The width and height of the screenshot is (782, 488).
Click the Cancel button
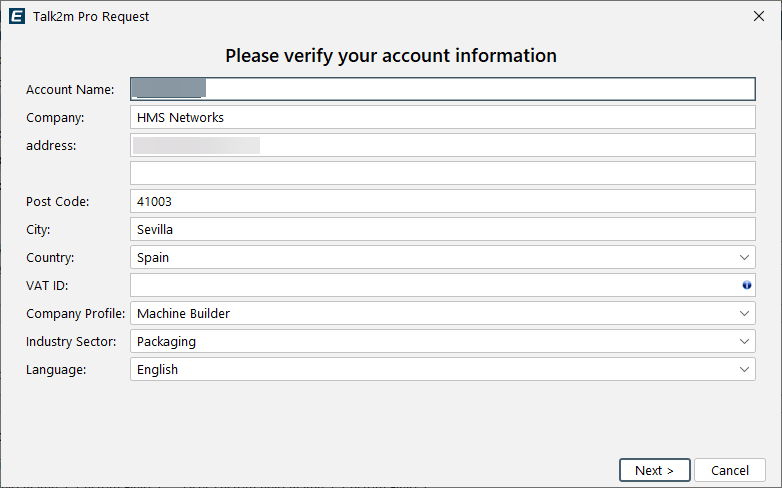[729, 470]
